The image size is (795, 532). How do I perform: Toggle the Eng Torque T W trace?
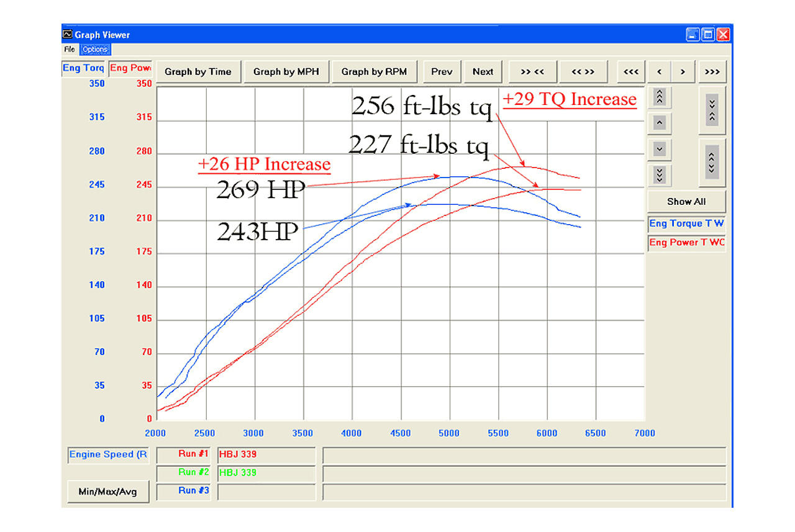[686, 223]
